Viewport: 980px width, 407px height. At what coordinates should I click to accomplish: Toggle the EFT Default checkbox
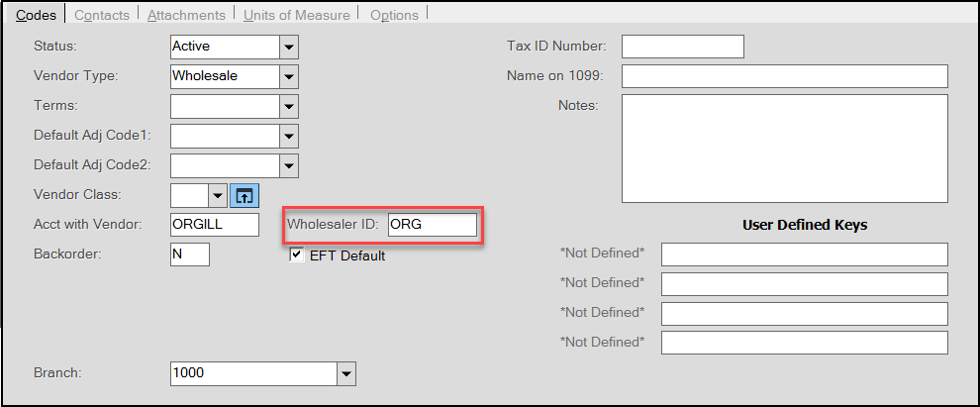[x=297, y=255]
